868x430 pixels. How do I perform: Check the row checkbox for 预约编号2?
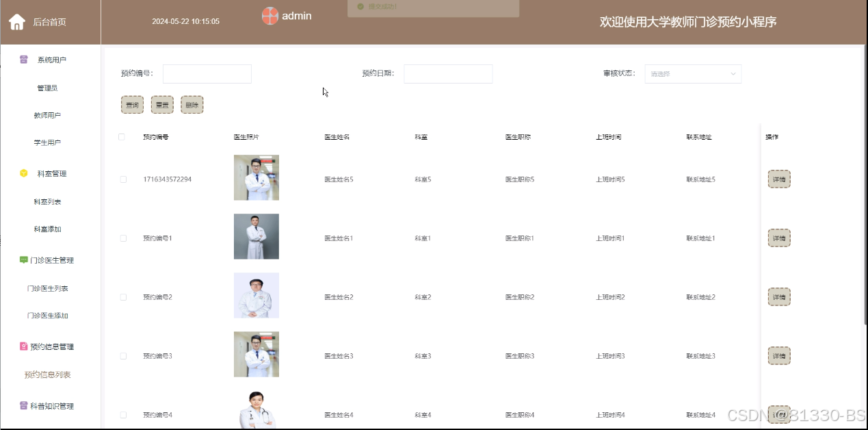tap(123, 297)
